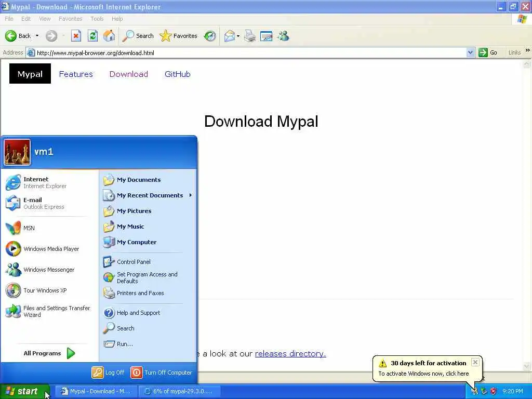Expand My Recent Documents submenu
Screen dimensions: 532x399
pyautogui.click(x=148, y=195)
